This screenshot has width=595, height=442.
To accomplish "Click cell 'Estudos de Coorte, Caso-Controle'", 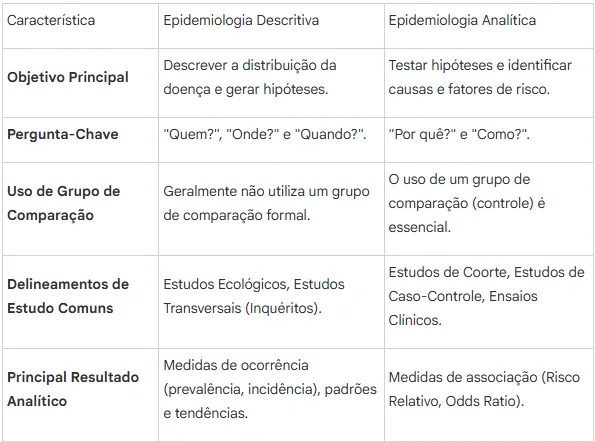I will point(488,302).
